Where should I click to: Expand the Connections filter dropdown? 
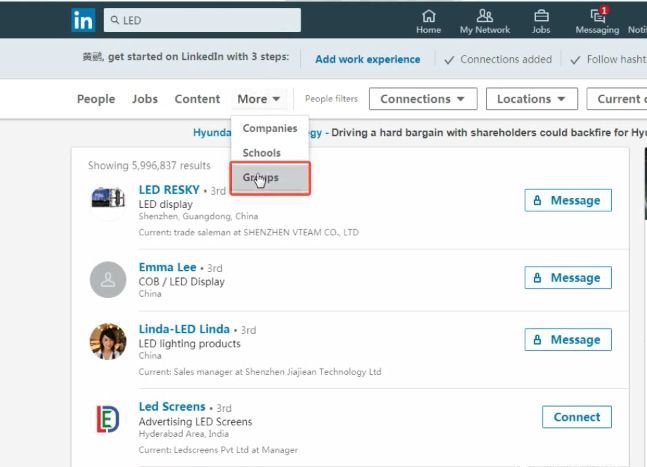click(x=423, y=99)
